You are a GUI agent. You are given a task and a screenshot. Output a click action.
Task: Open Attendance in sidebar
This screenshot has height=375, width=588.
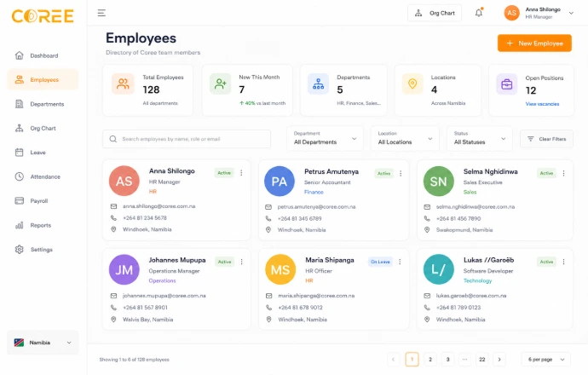tap(43, 176)
